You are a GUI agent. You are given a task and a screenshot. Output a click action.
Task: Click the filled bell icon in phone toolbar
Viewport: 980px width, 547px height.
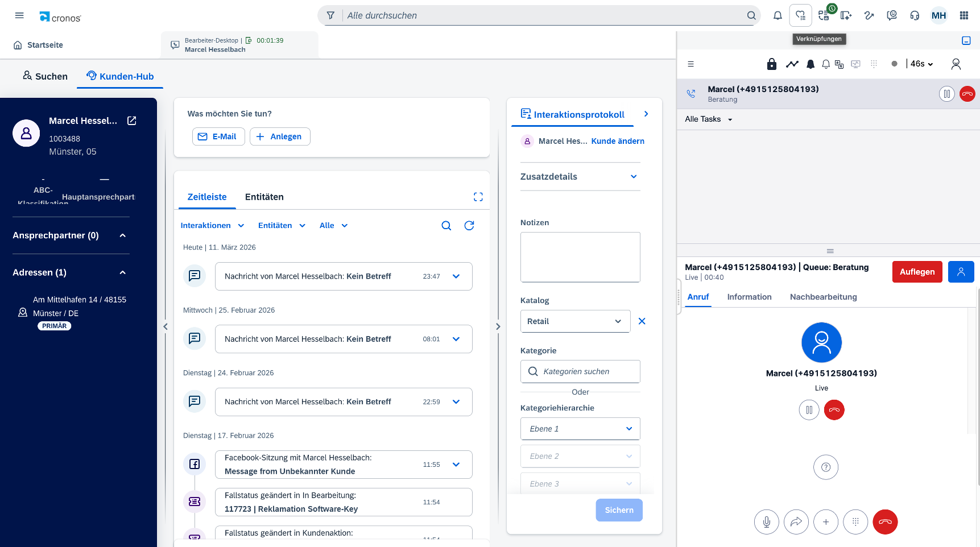point(811,64)
